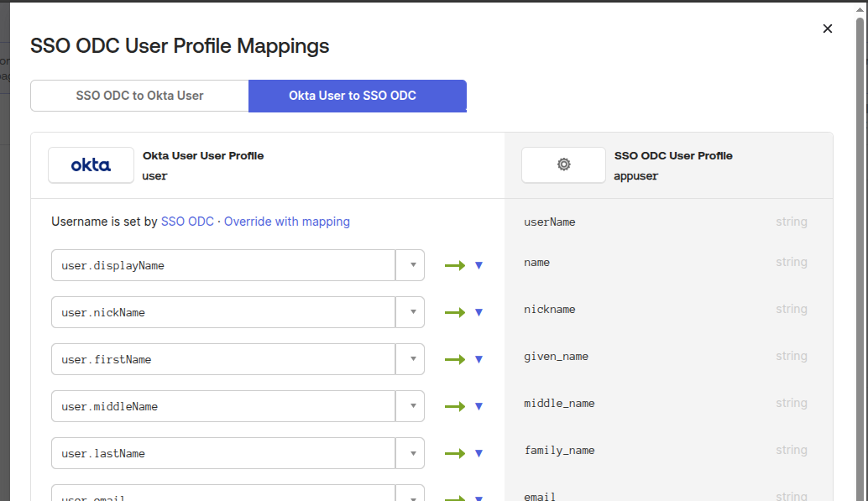This screenshot has width=868, height=501.
Task: Open dropdown for user.nickName field
Action: click(x=410, y=312)
